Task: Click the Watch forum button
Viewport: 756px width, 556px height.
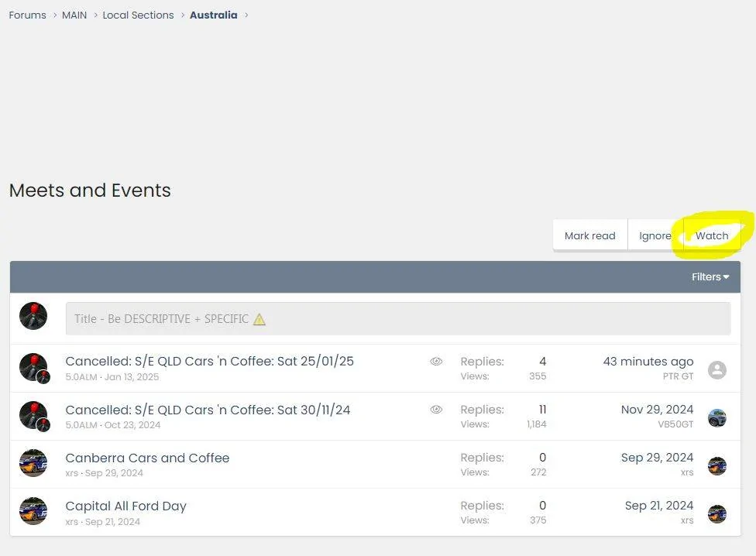Action: (x=712, y=235)
